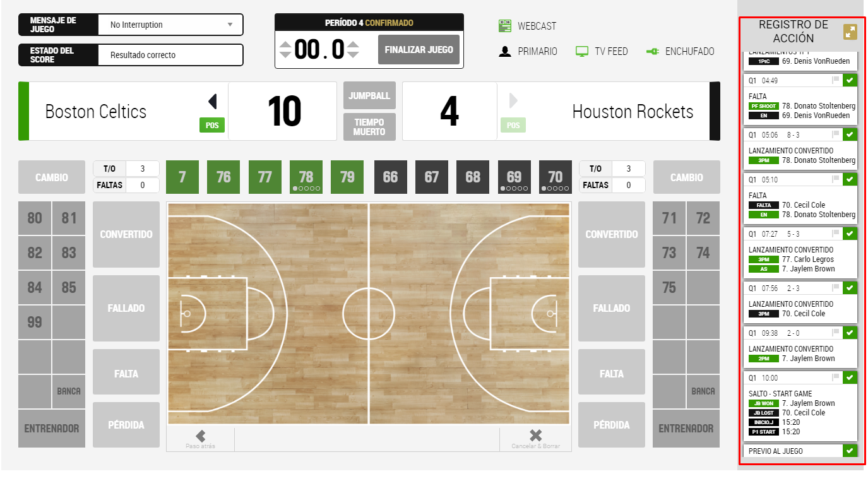Toggle confirmation check on Q1 10:00 entry
The image size is (868, 481).
coord(850,377)
